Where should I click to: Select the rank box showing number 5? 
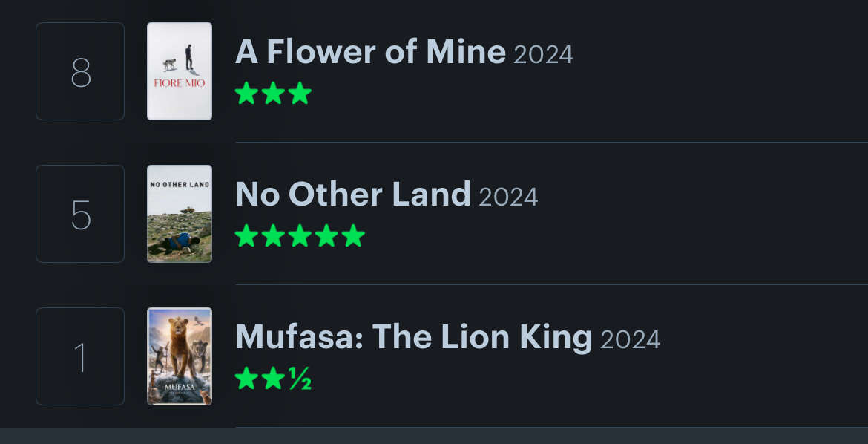tap(80, 213)
